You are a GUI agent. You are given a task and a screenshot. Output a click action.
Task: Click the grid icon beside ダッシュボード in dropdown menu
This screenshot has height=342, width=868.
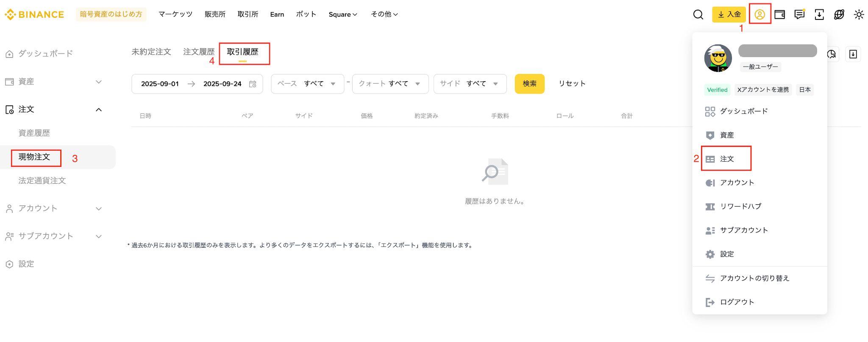[710, 111]
